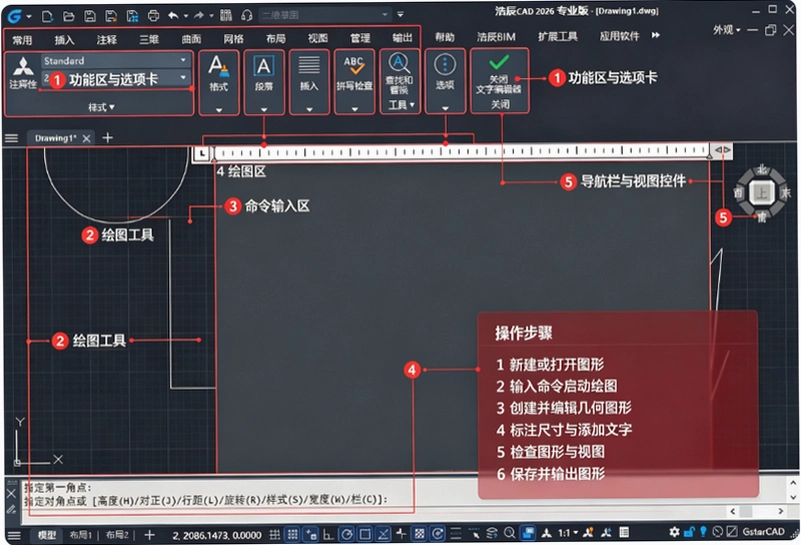The width and height of the screenshot is (801, 545).
Task: Expand more ribbon tabs with double chevron
Action: [655, 35]
